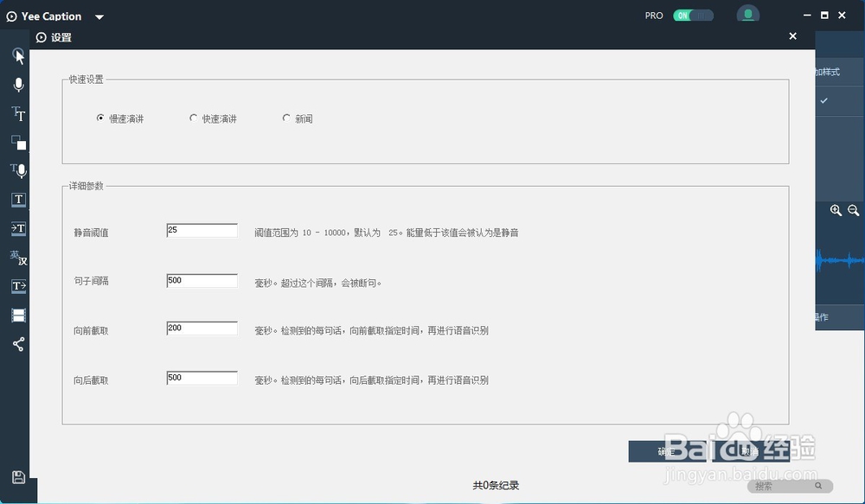
Task: Open the user account avatar
Action: tap(748, 15)
